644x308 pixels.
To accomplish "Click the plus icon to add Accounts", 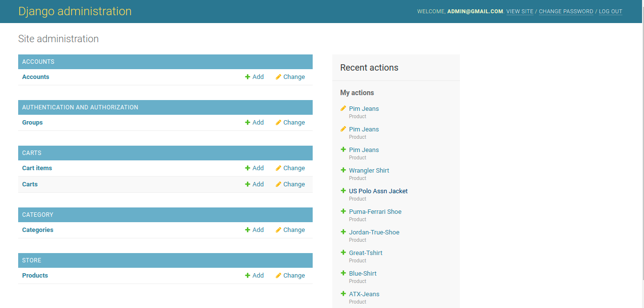I will (x=248, y=77).
